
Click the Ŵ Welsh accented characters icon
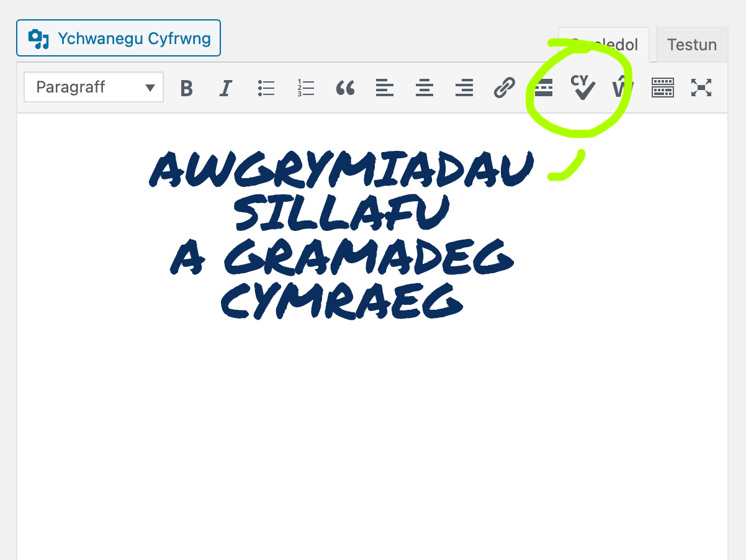tap(622, 88)
